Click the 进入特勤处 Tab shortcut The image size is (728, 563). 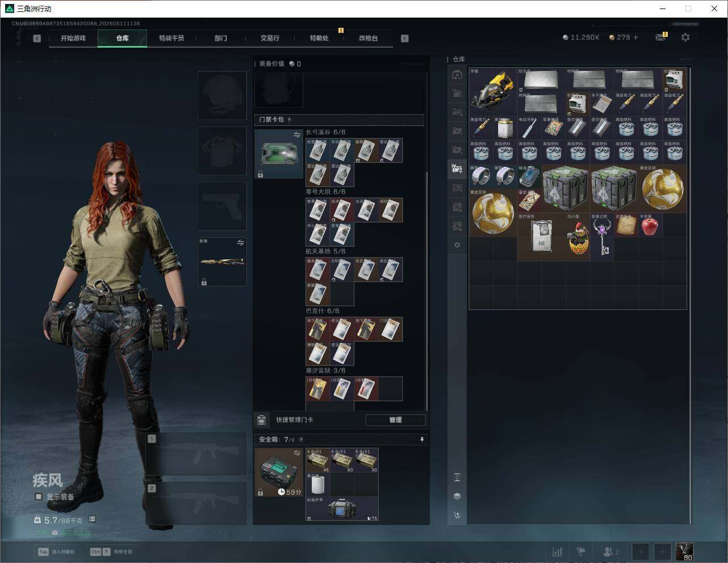pos(57,552)
